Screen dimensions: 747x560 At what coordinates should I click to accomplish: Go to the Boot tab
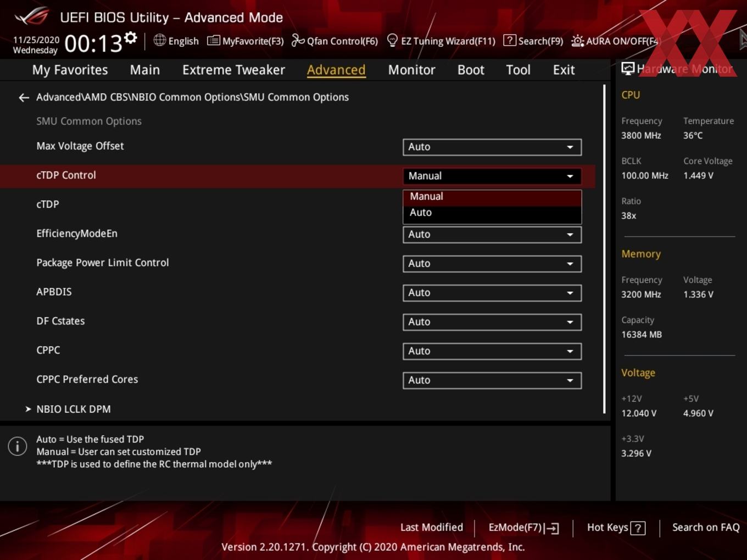click(x=471, y=70)
